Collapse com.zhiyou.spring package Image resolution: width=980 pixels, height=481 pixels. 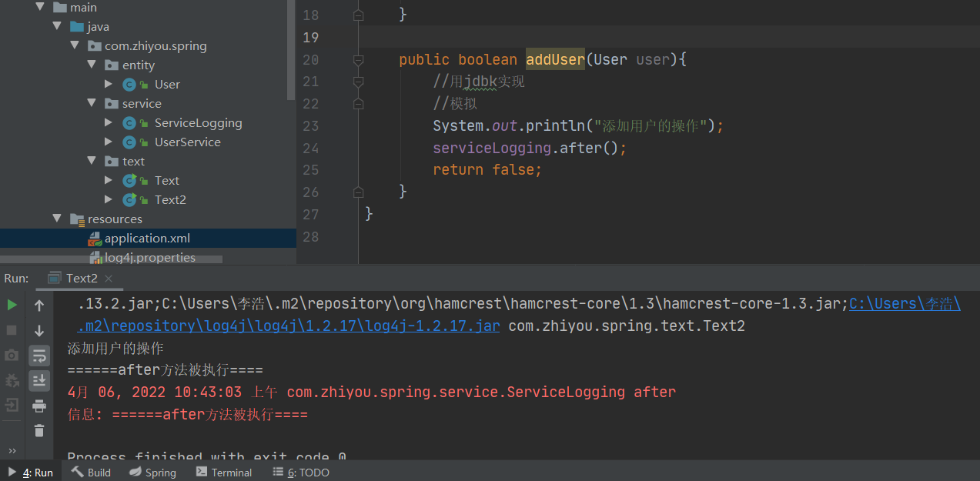coord(74,45)
